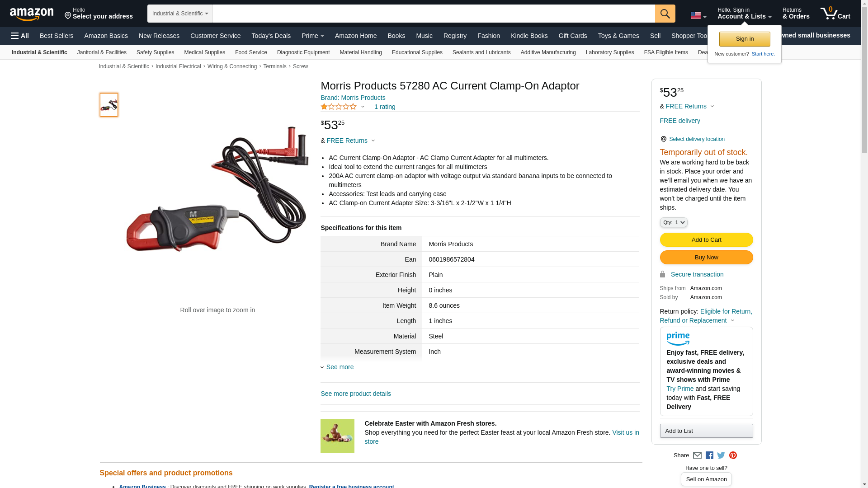Open the All hamburger menu
This screenshot has width=868, height=488.
pos(20,36)
